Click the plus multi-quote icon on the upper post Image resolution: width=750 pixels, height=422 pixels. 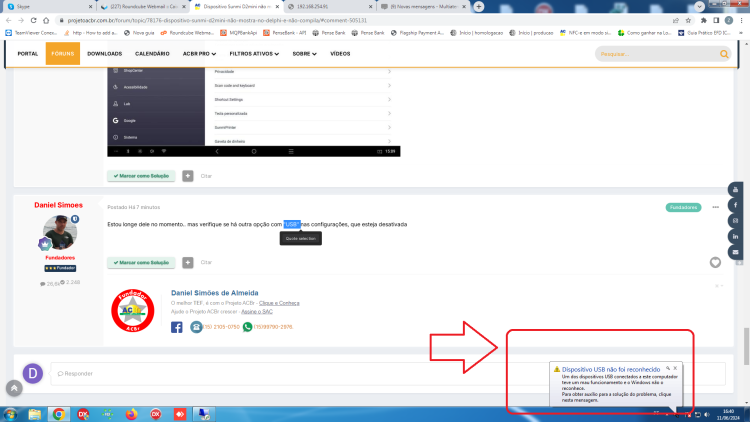pos(188,176)
